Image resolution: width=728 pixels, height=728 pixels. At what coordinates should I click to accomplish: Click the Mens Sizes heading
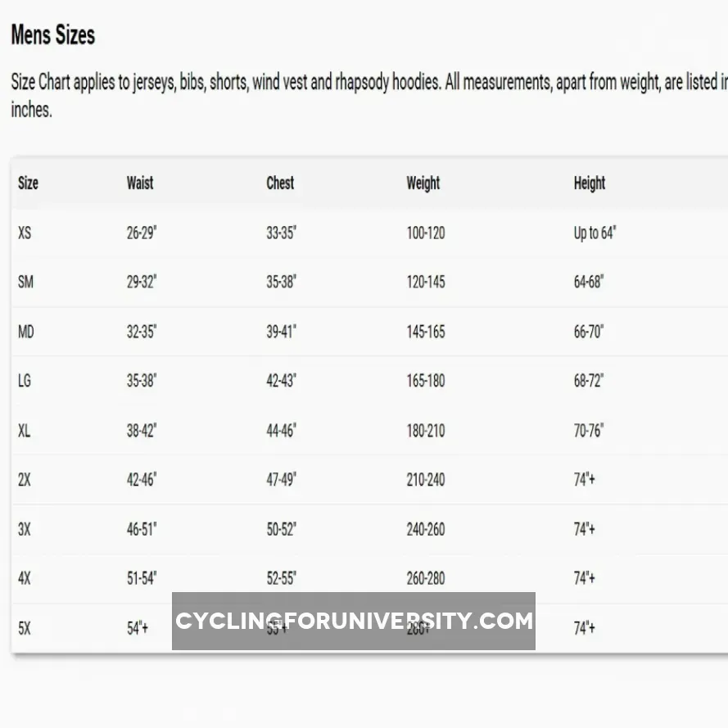click(x=52, y=35)
